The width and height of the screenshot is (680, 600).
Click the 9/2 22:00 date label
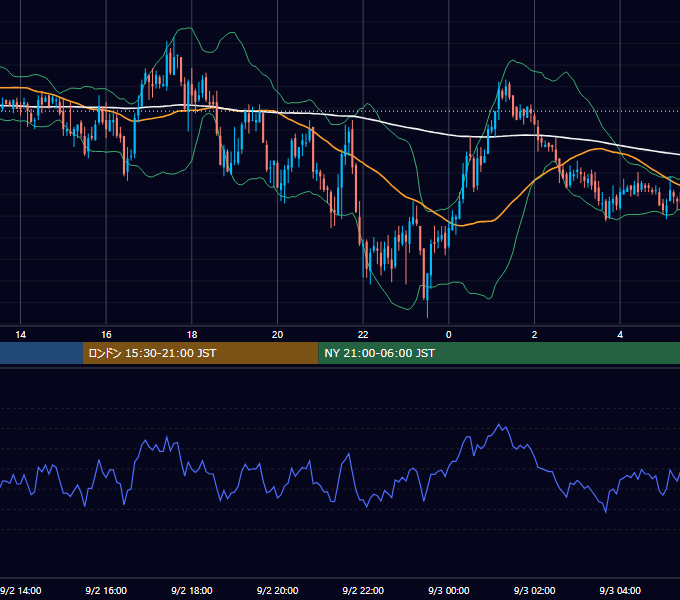(x=363, y=591)
